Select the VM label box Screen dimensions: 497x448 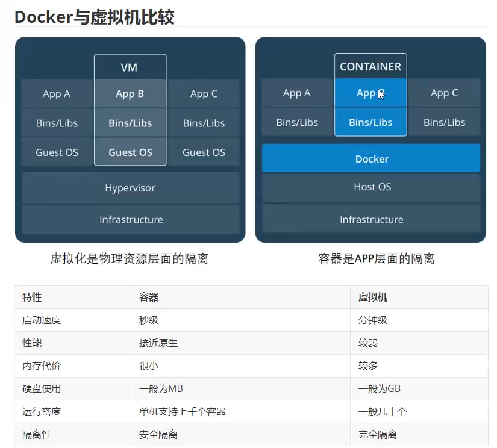click(x=130, y=67)
